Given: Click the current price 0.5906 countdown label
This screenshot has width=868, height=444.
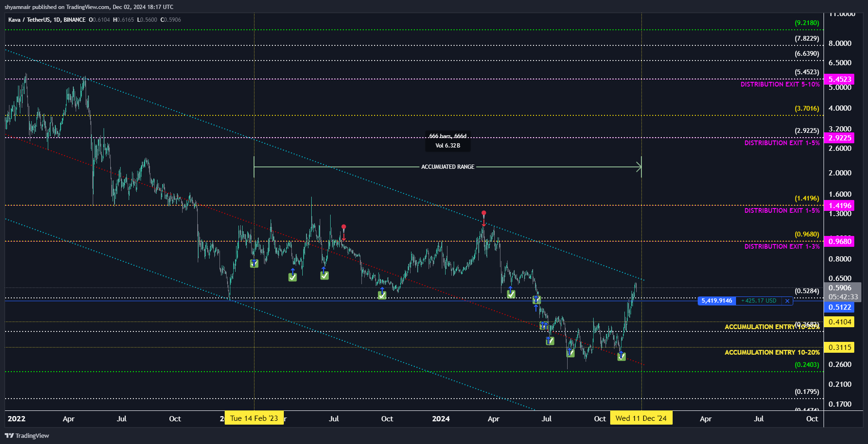Looking at the screenshot, I should (x=842, y=292).
